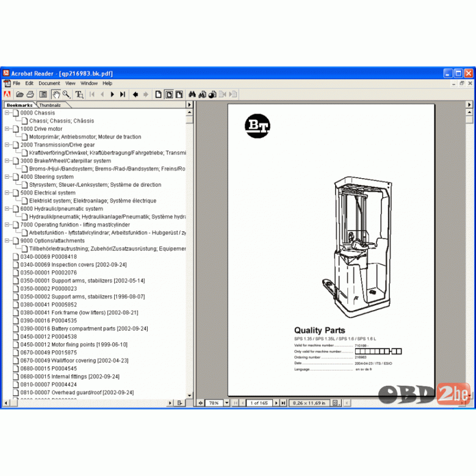Go to next page in status bar

click(x=276, y=403)
